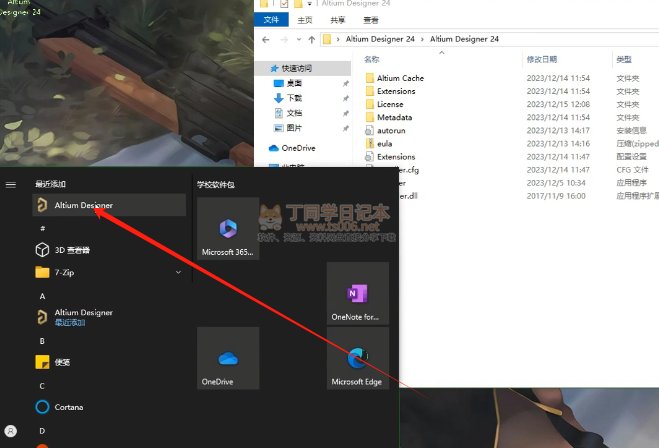Viewport: 659px width, 448px height.
Task: Click the 学校软件包 tile group heading
Action: pyautogui.click(x=216, y=184)
